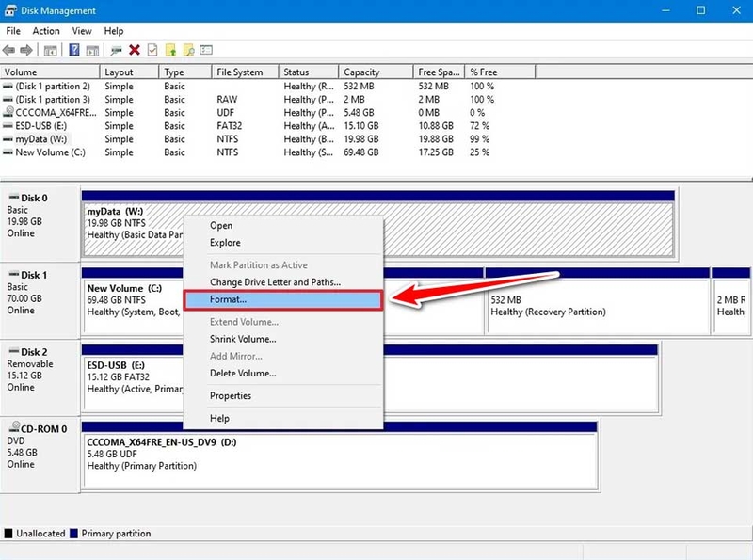
Task: Sort by the Type column header
Action: [x=184, y=72]
